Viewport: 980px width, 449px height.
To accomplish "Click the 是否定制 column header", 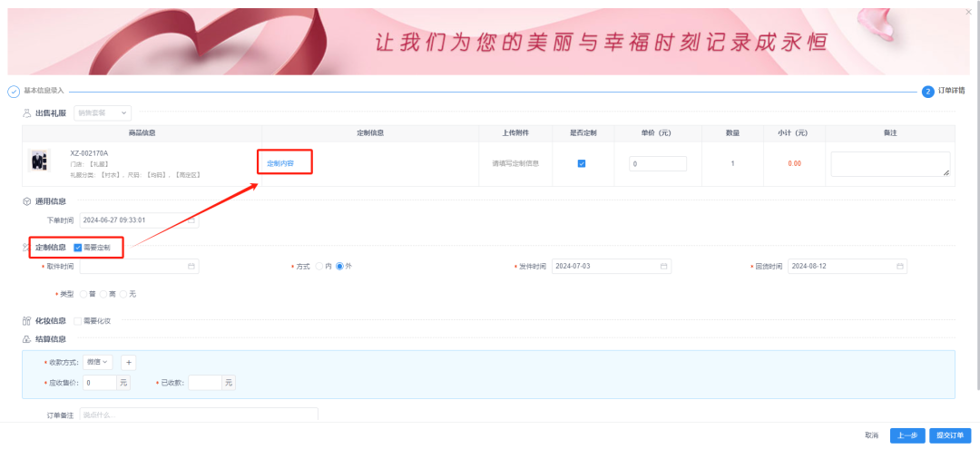I will tap(583, 133).
